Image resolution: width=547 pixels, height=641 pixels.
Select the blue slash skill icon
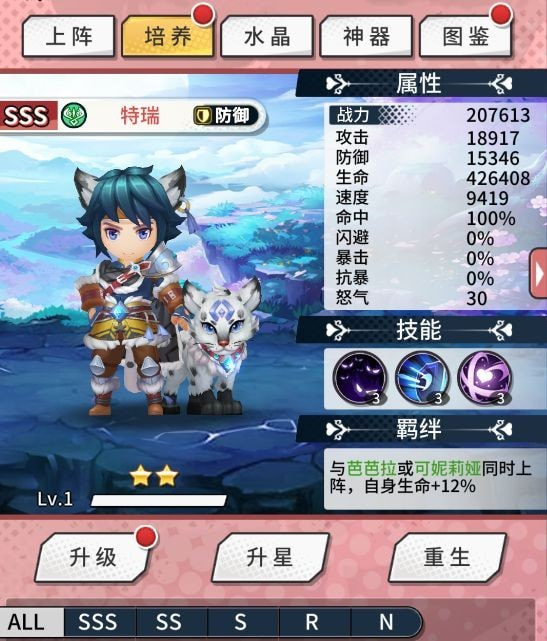click(x=422, y=378)
